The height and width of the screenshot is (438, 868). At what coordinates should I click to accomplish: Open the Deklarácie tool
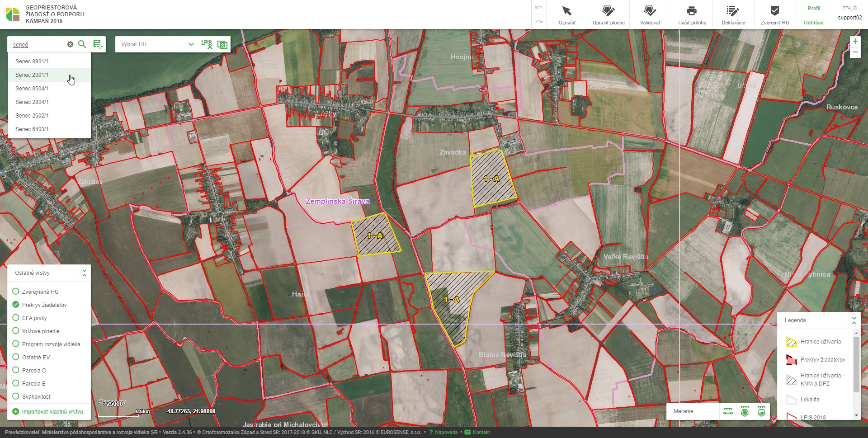[x=733, y=15]
